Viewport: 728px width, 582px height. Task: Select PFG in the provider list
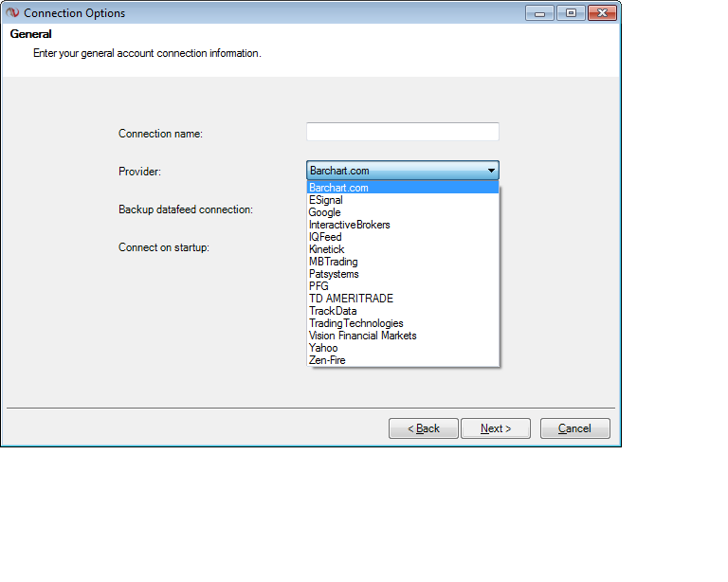pyautogui.click(x=403, y=286)
